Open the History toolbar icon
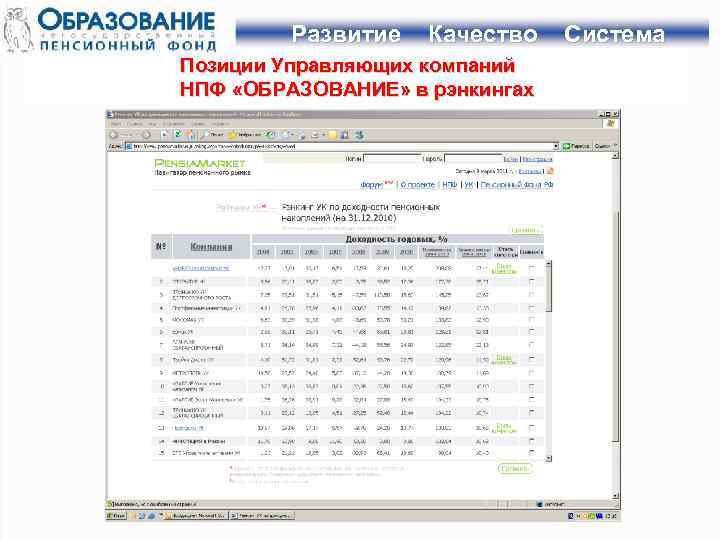 tap(271, 135)
